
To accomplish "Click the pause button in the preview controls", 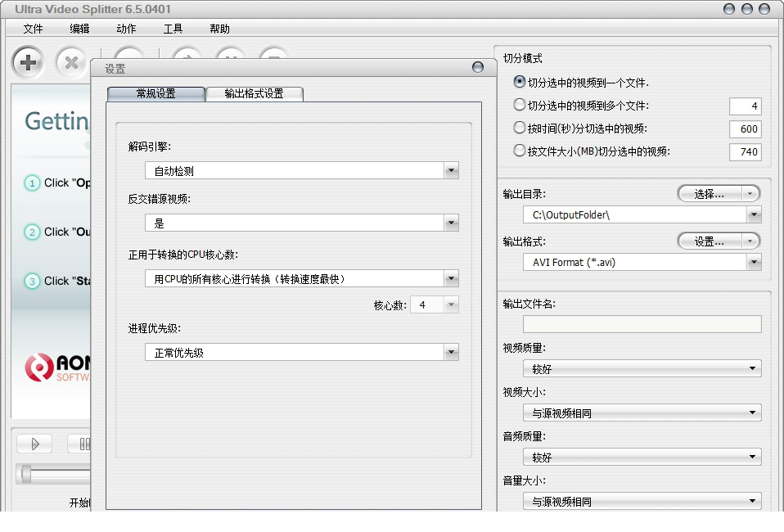I will pyautogui.click(x=80, y=444).
